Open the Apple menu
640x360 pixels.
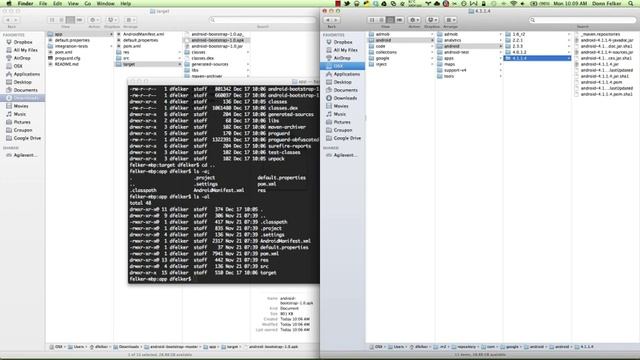click(9, 3)
